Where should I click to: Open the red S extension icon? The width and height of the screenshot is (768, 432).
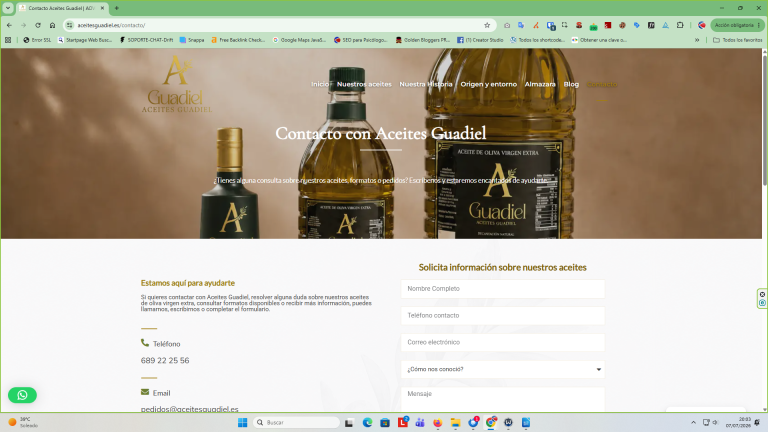pos(579,25)
